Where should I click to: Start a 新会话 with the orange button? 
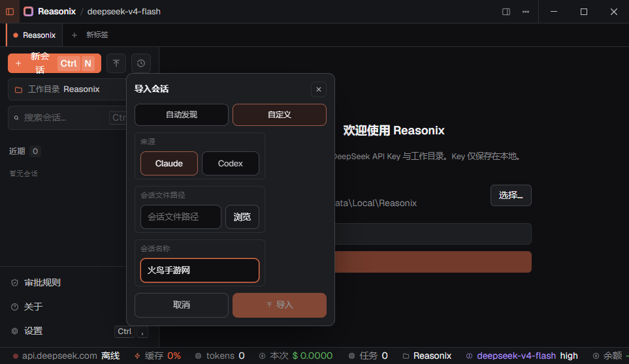tap(55, 63)
